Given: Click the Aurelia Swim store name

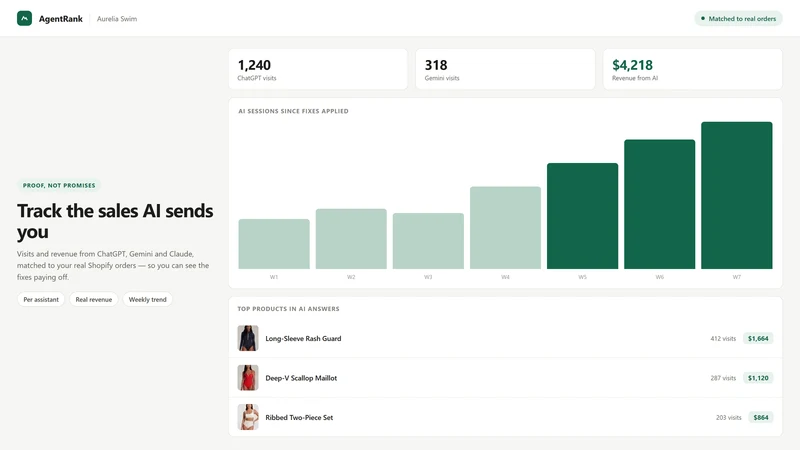Looking at the screenshot, I should pos(117,19).
